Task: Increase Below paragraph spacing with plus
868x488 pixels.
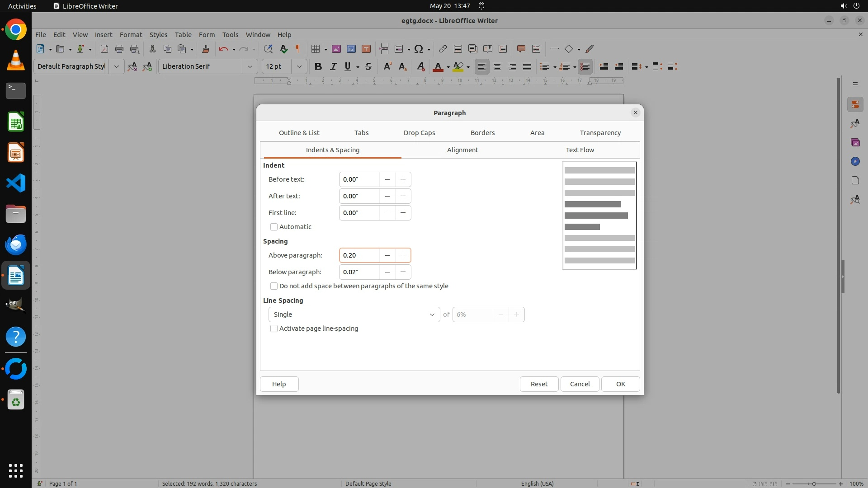Action: (x=403, y=272)
